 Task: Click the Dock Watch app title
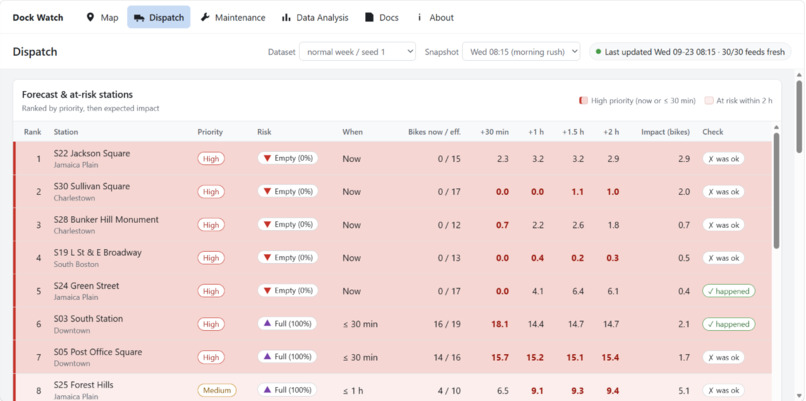pos(38,17)
